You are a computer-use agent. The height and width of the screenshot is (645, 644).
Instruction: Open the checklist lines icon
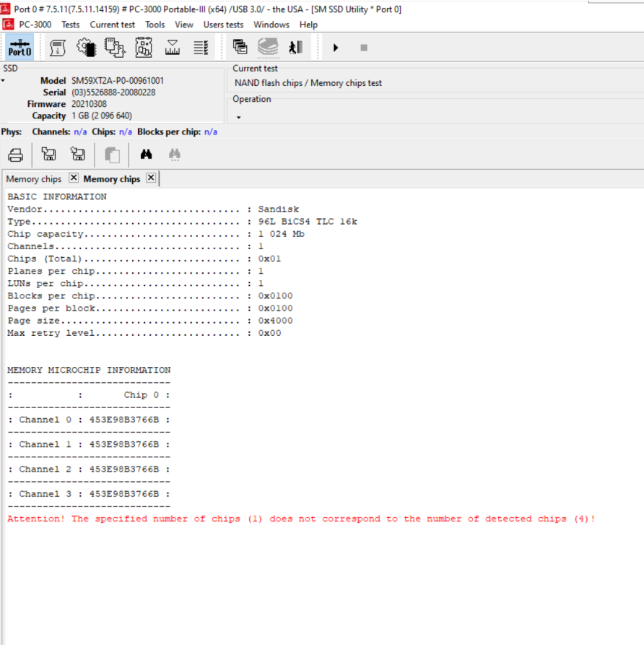201,47
